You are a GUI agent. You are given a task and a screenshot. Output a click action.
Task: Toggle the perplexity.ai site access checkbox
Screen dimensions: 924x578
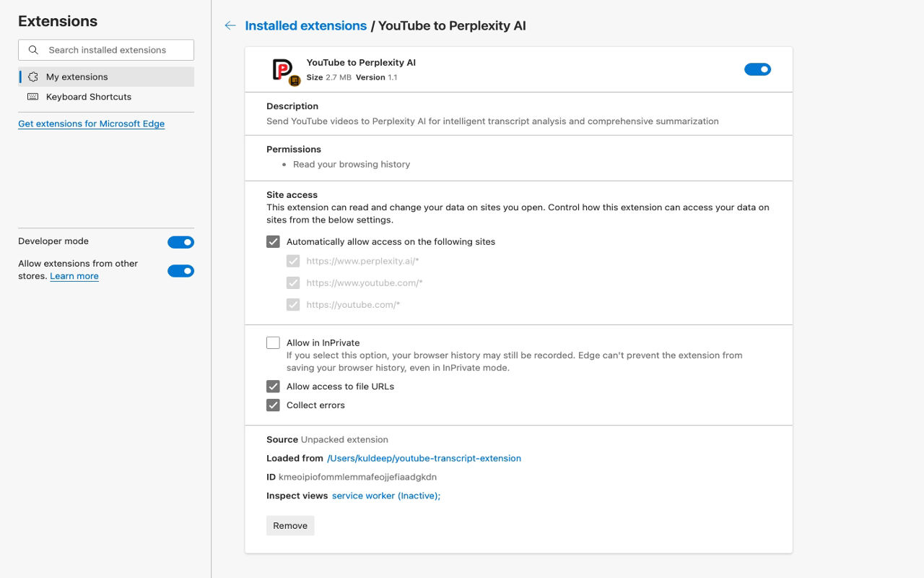coord(293,262)
